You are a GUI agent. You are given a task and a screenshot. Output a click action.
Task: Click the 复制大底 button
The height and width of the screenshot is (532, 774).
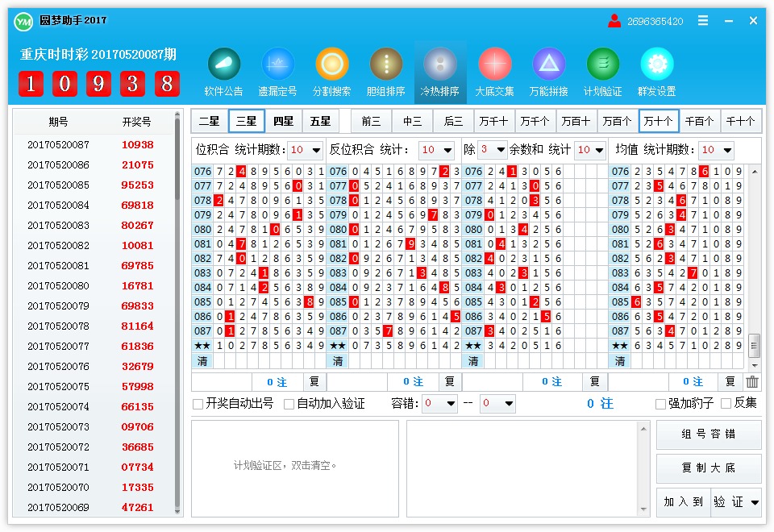click(708, 468)
